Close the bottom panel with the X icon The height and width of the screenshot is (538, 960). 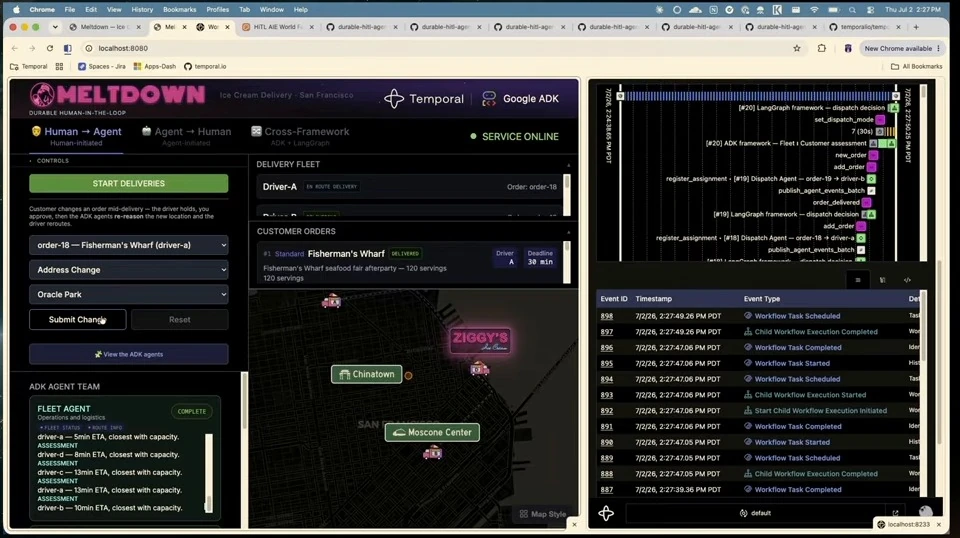point(574,525)
